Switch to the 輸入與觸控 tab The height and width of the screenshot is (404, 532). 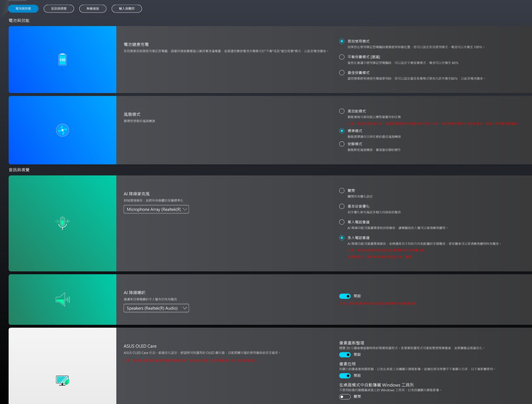coord(126,8)
